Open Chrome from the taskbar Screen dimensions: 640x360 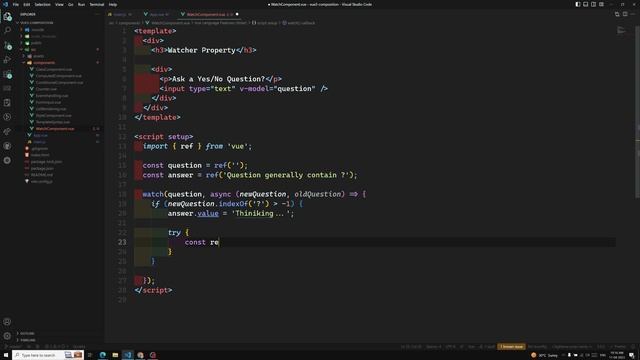pos(140,355)
